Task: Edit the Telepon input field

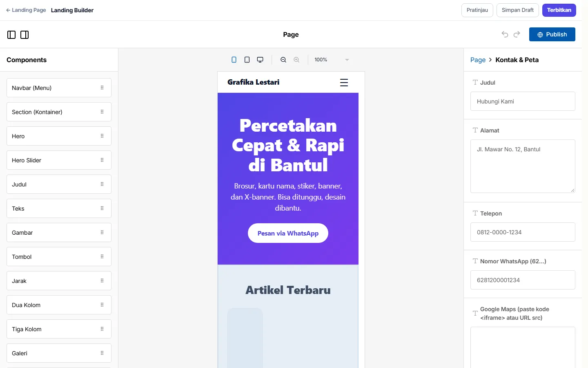Action: tap(523, 232)
